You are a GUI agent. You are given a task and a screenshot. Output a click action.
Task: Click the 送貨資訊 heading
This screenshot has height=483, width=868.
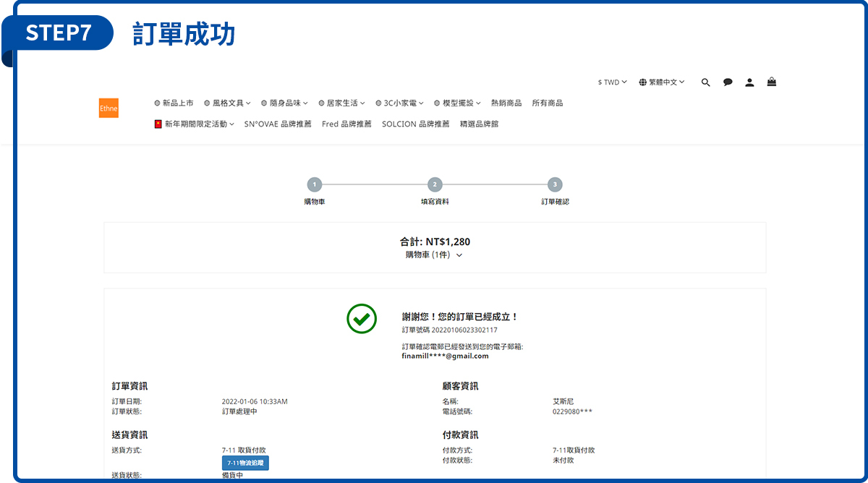[130, 435]
